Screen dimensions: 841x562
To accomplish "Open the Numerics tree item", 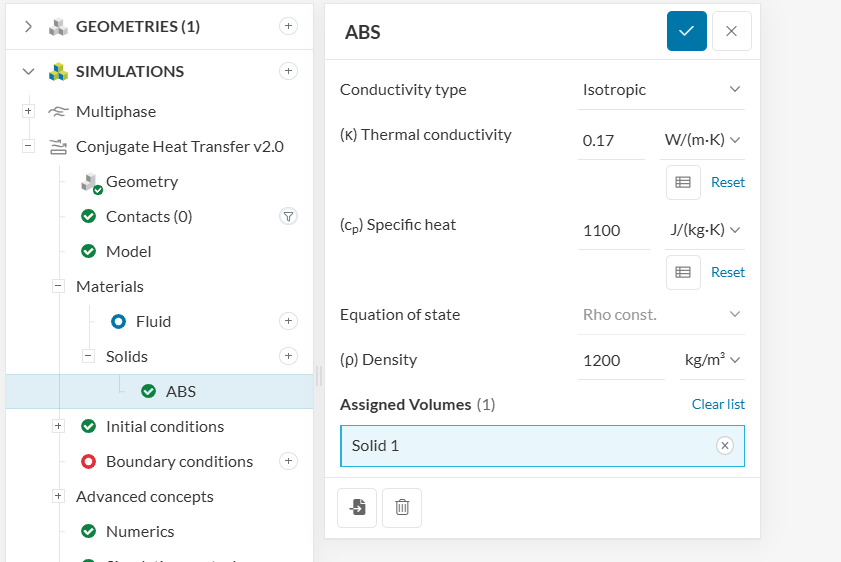I will click(140, 531).
